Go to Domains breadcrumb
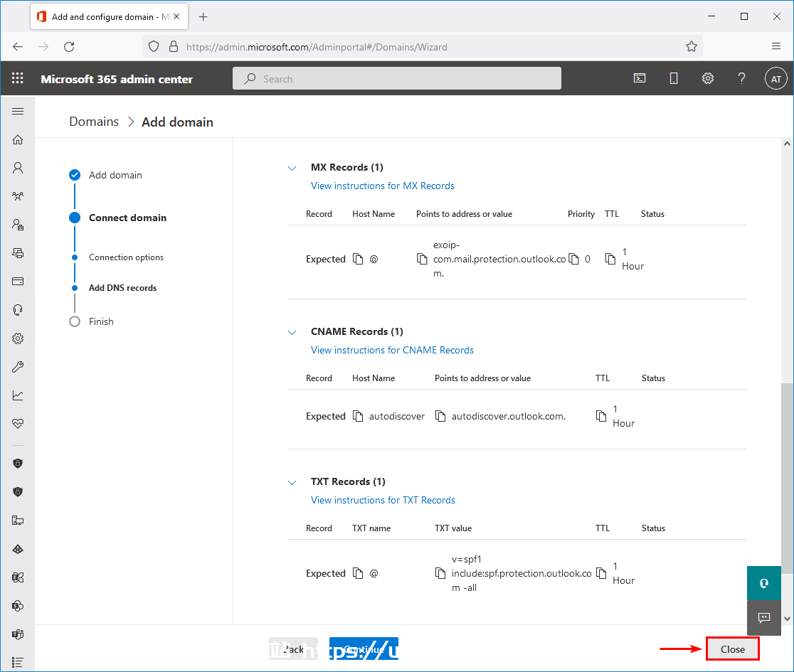The image size is (794, 672). coord(94,122)
